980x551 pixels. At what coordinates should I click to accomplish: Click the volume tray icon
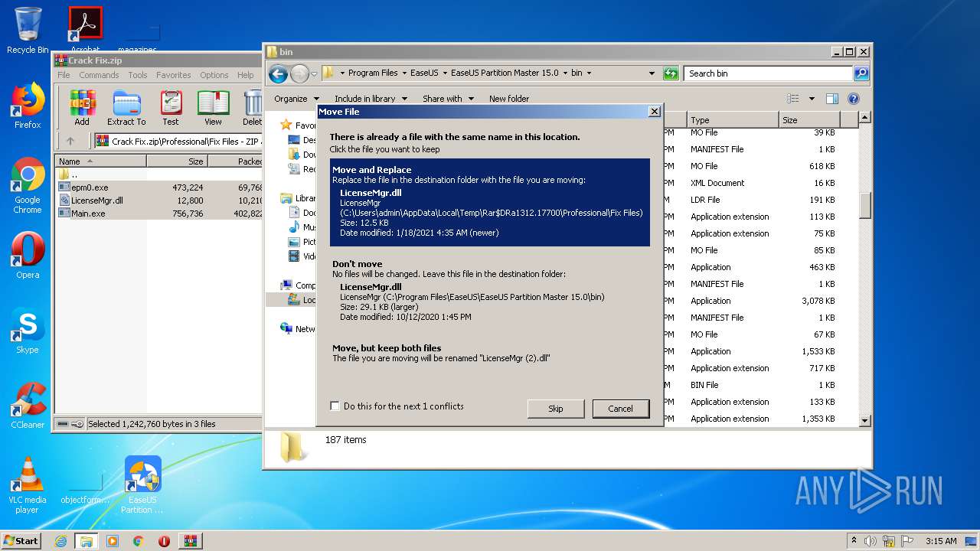871,541
